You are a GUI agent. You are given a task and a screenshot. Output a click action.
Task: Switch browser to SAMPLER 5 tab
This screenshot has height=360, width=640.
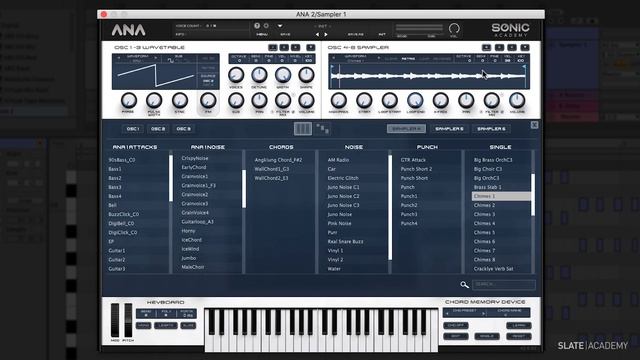pyautogui.click(x=449, y=129)
